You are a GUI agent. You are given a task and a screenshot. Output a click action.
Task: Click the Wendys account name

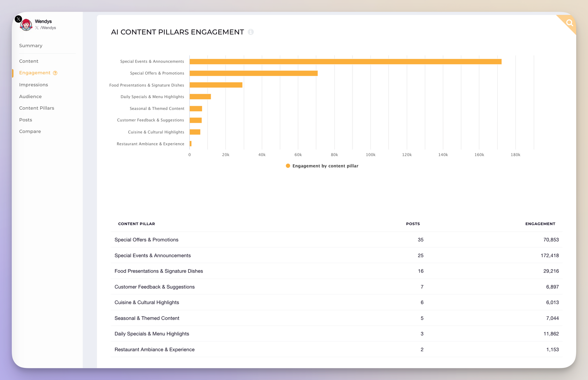43,21
